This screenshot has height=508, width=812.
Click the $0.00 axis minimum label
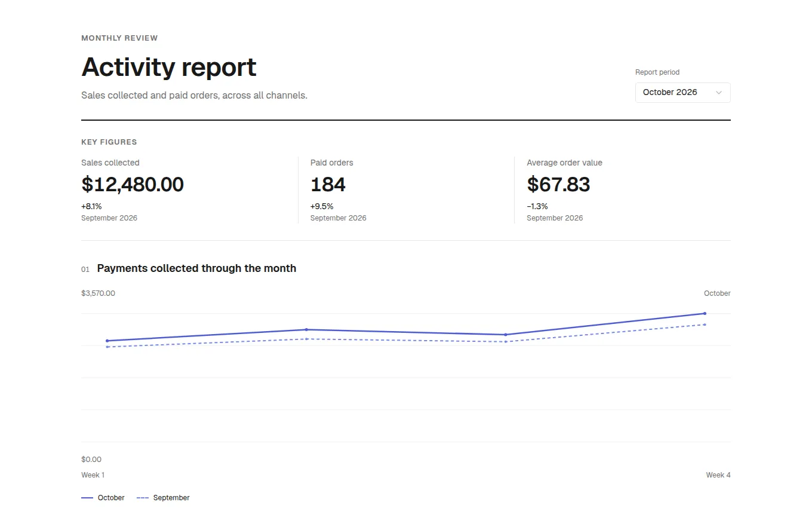91,460
